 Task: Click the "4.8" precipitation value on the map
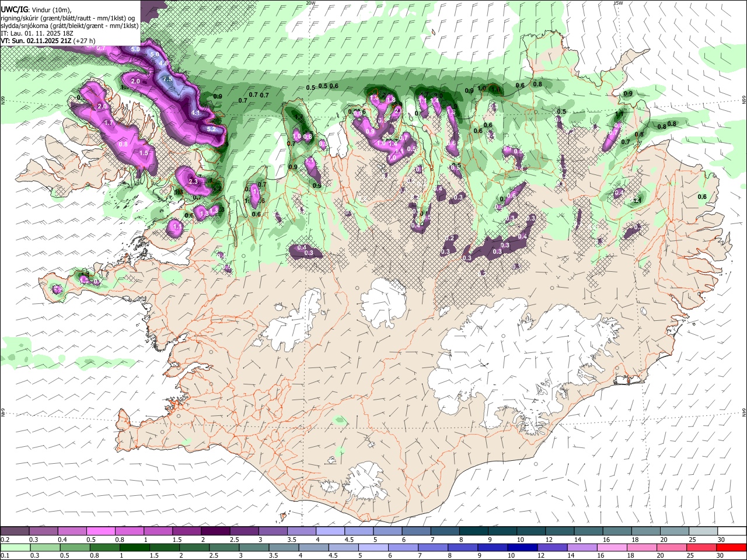point(163,63)
